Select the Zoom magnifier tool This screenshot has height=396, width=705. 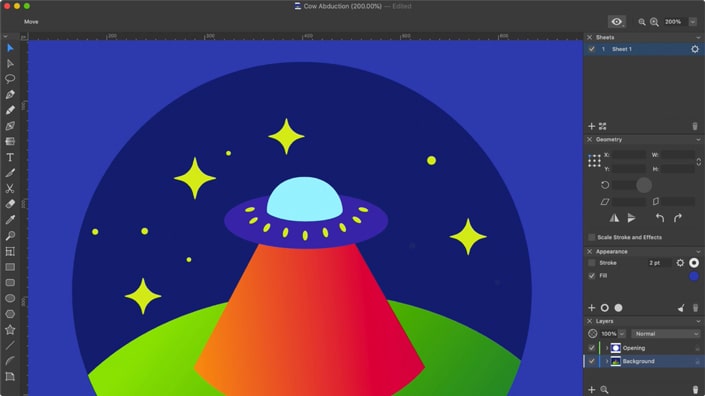(10, 236)
